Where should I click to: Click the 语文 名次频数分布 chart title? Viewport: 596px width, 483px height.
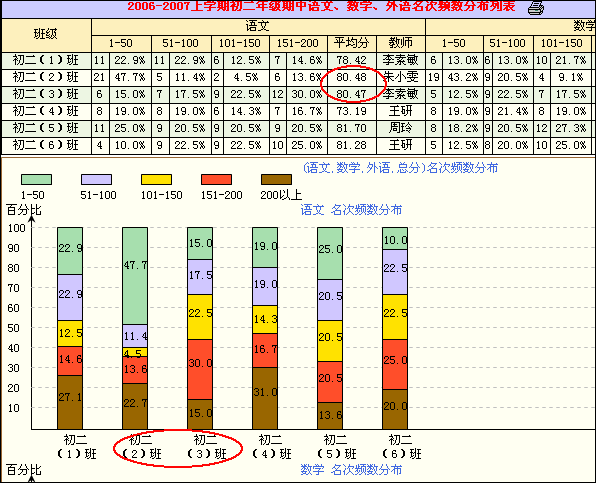tap(352, 209)
